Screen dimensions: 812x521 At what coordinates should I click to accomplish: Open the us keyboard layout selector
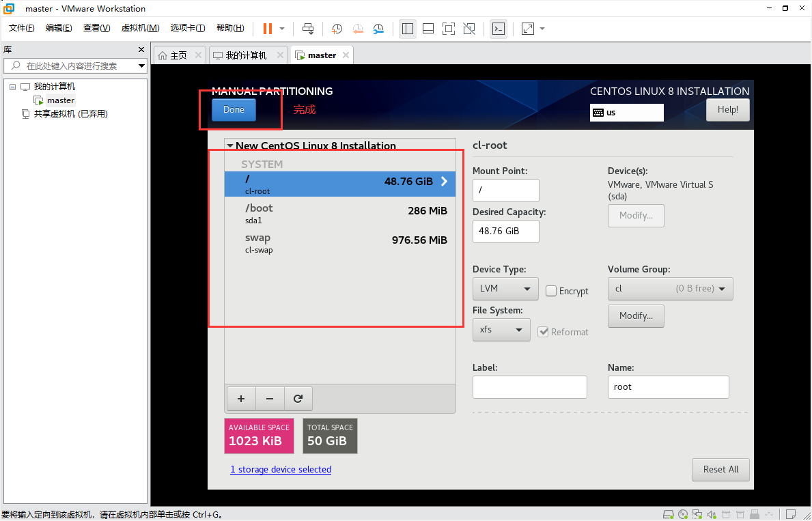(627, 113)
